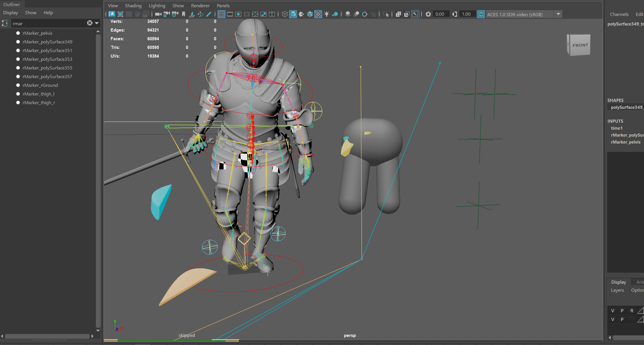Image resolution: width=644 pixels, height=345 pixels.
Task: Open outliner search filter dropdown arrow
Action: (97, 23)
